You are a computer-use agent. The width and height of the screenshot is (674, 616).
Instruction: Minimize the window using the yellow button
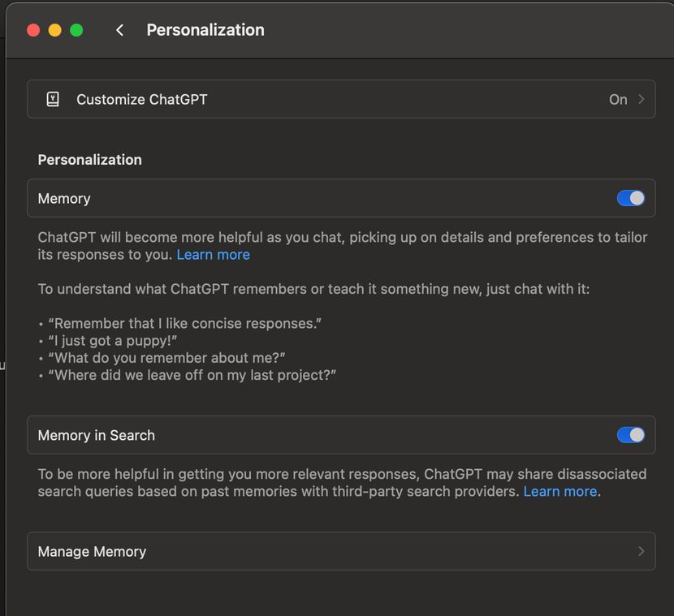click(54, 30)
